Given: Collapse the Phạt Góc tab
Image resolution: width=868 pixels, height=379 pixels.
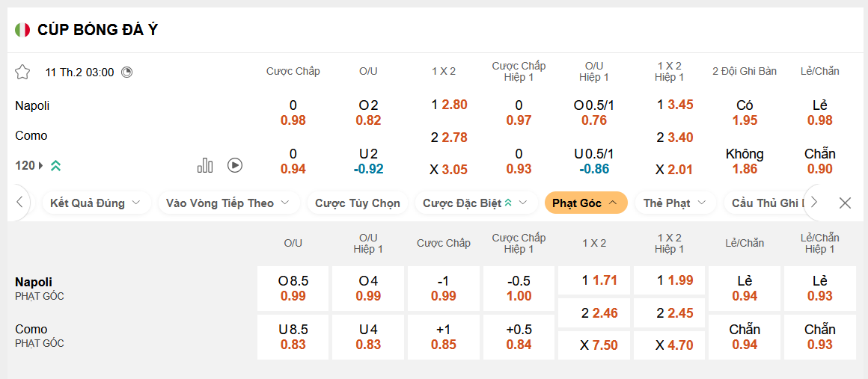Looking at the screenshot, I should point(586,203).
